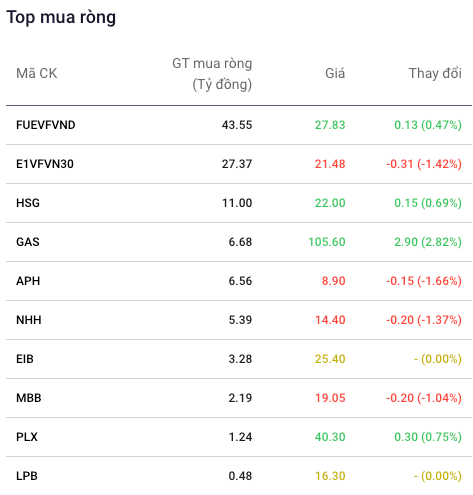Viewport: 473px width, 495px height.
Task: Select the NHH ticker
Action: [x=29, y=320]
